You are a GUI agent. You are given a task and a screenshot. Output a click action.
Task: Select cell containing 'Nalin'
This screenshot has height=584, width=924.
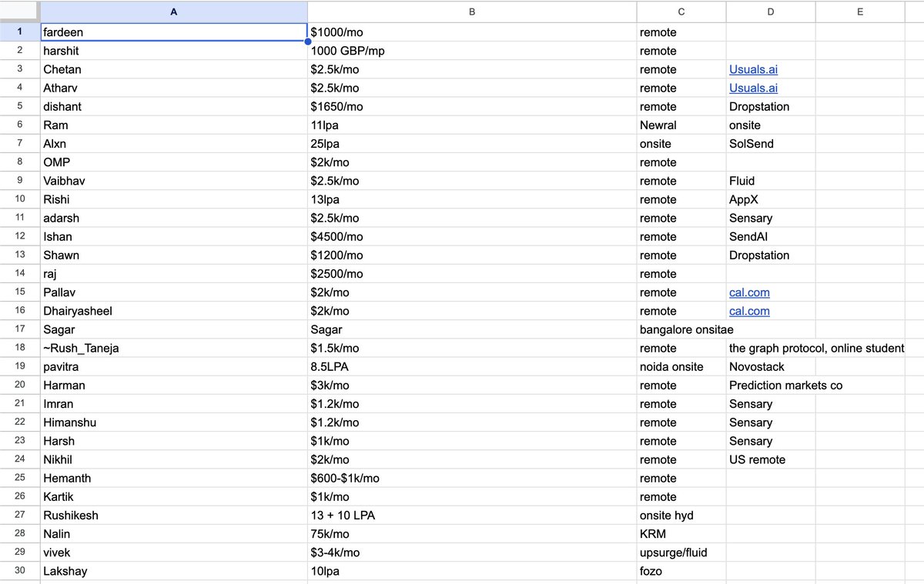pyautogui.click(x=173, y=534)
